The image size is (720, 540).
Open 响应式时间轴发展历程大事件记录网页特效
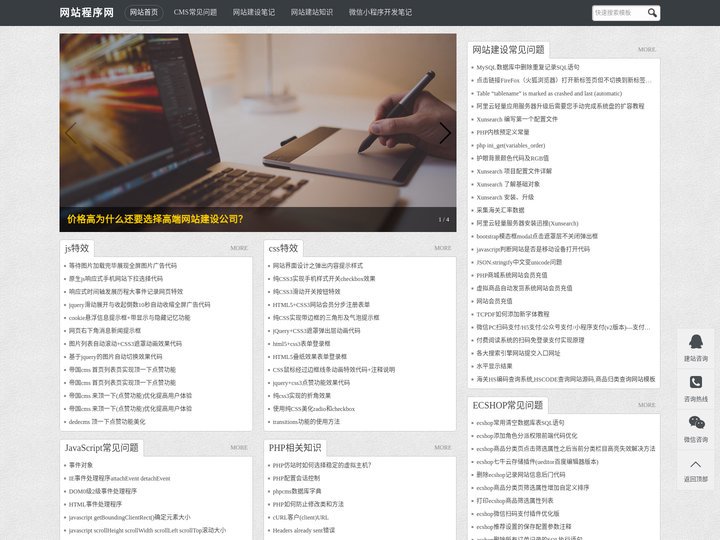click(x=126, y=292)
